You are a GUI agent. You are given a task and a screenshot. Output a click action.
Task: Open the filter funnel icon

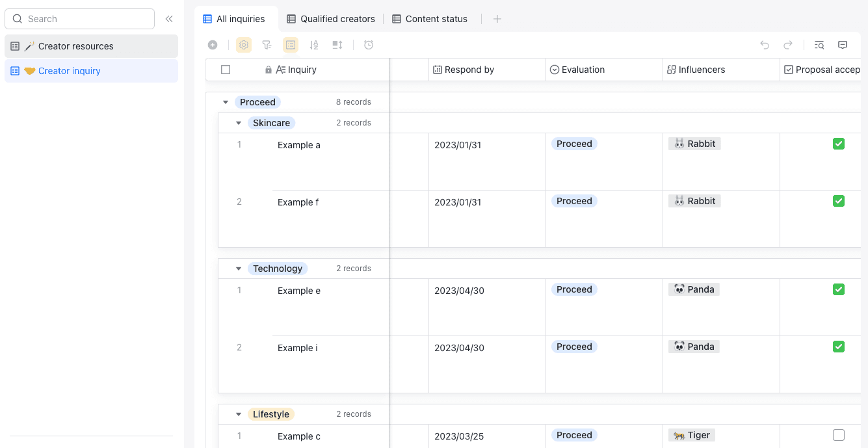coord(267,45)
